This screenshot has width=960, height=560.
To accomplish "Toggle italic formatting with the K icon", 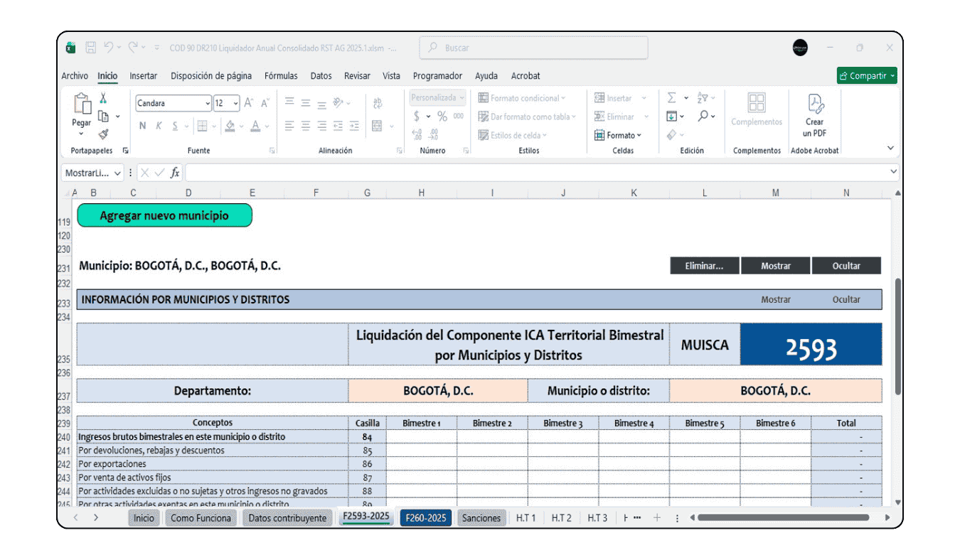I will 159,126.
